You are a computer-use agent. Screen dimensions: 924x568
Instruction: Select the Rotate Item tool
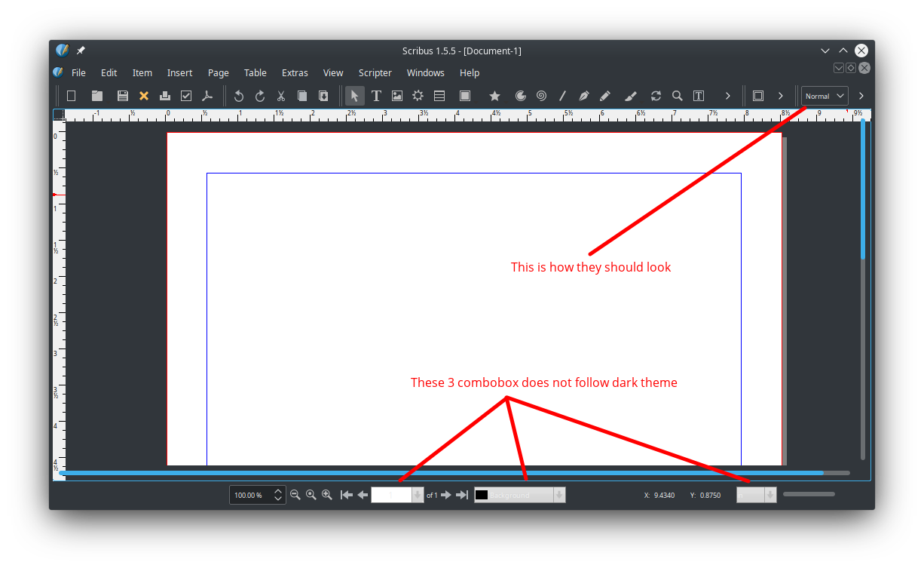pos(656,96)
